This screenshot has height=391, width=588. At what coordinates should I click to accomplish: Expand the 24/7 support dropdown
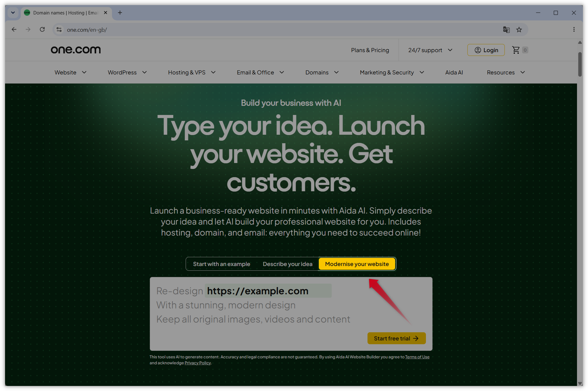point(430,50)
